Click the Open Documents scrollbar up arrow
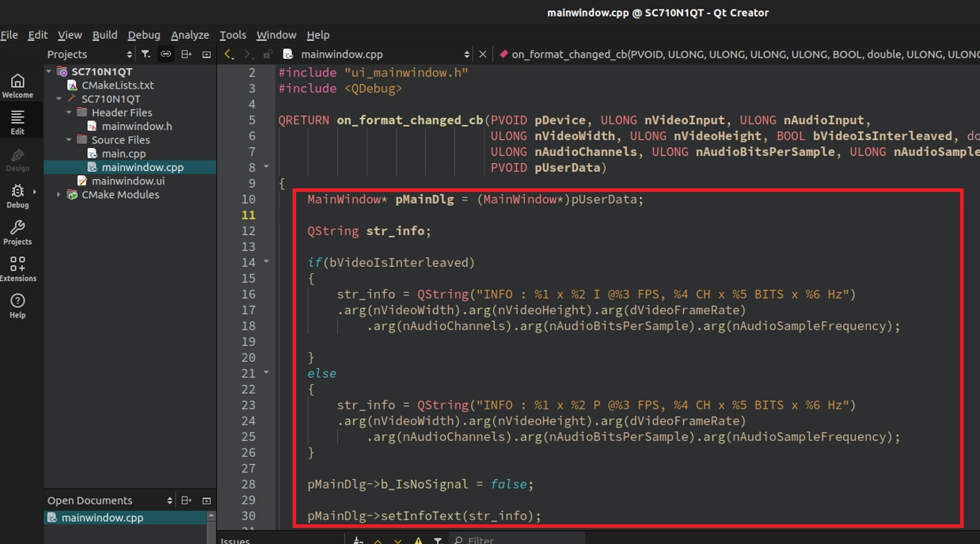 211,515
